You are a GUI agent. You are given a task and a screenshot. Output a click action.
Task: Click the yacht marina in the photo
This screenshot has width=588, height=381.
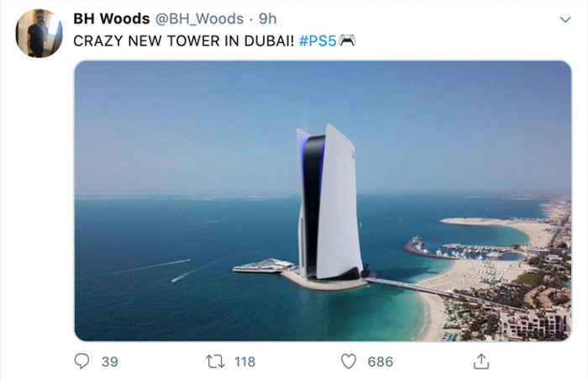[463, 249]
